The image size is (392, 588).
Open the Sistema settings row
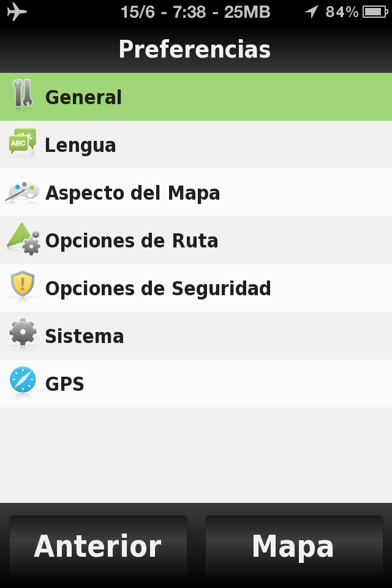point(196,336)
